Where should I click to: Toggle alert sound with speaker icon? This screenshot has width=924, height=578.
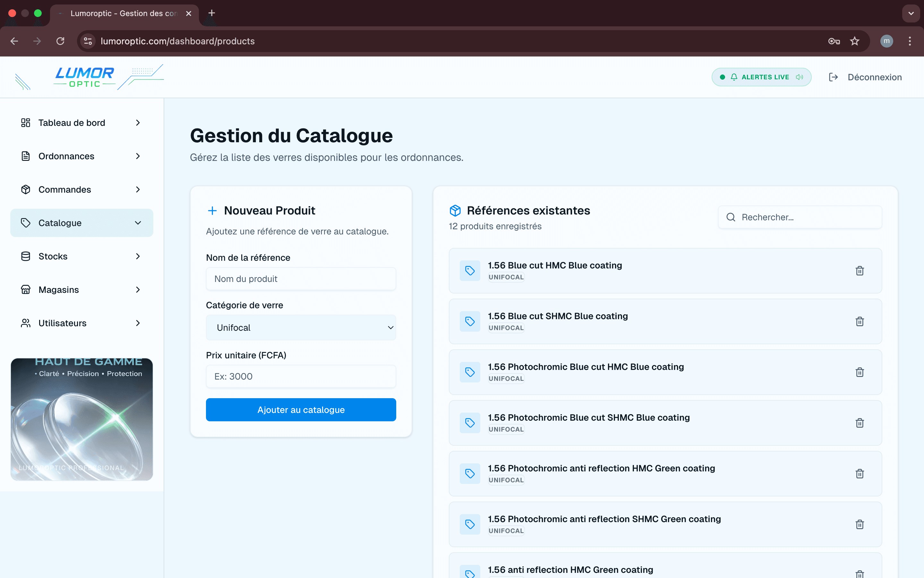(800, 77)
